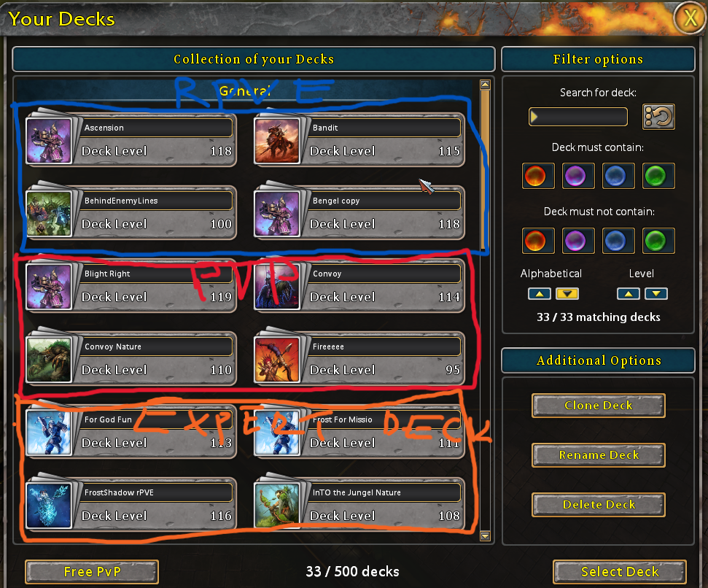This screenshot has height=588, width=708.
Task: Toggle frost blue orb under Deck must not contain
Action: click(618, 241)
